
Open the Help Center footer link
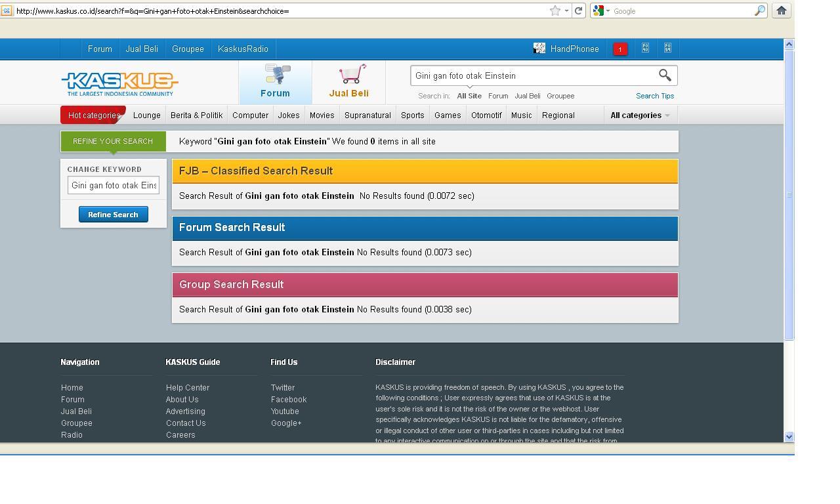point(188,388)
